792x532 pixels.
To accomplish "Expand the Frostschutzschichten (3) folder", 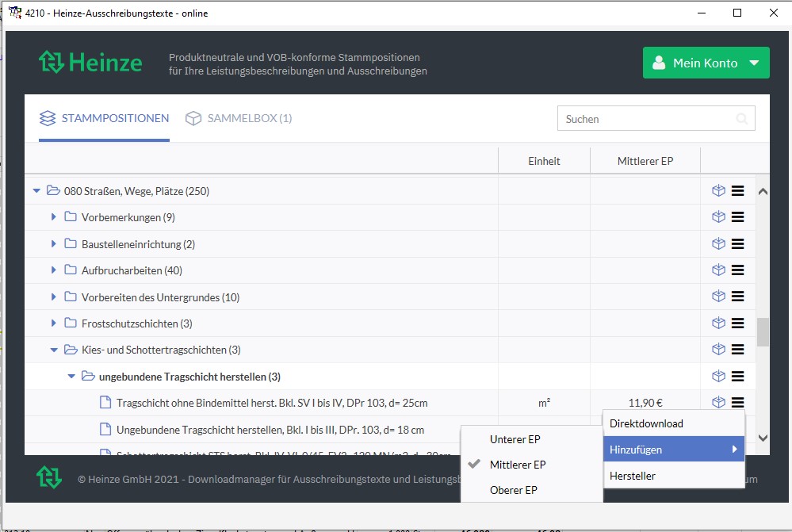I will pyautogui.click(x=54, y=323).
